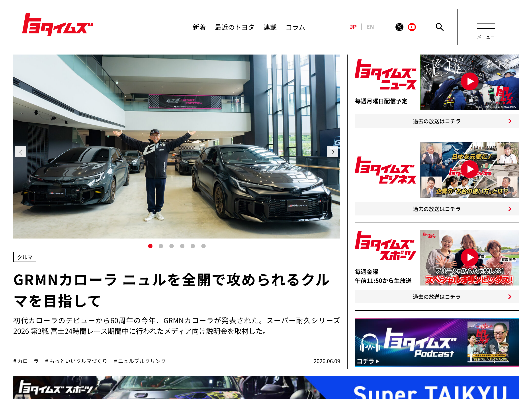Image resolution: width=532 pixels, height=399 pixels.
Task: Click the #もっといいクルマづくり hashtag
Action: [x=76, y=361]
